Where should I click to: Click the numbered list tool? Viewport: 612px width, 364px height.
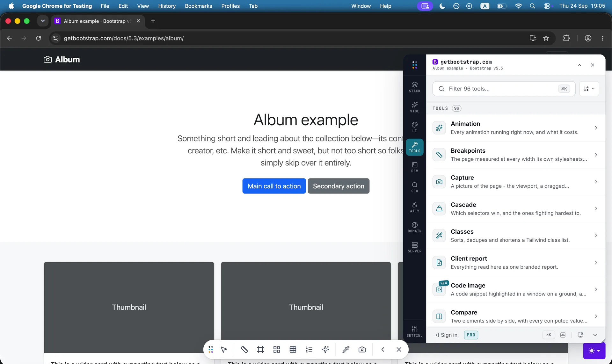(x=309, y=350)
